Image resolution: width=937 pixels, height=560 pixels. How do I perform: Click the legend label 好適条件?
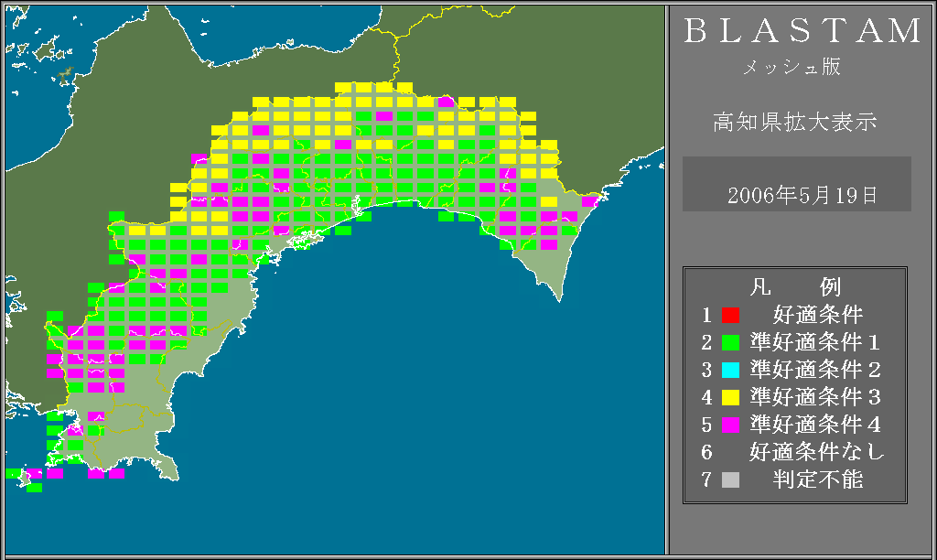pos(818,315)
